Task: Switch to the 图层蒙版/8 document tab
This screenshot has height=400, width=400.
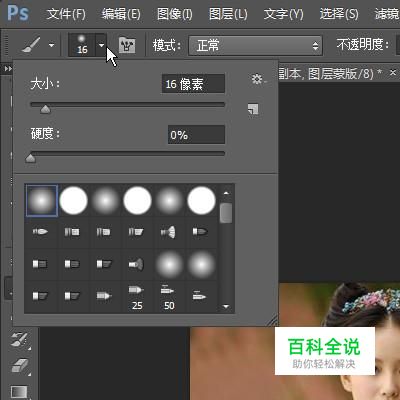Action: [330, 73]
